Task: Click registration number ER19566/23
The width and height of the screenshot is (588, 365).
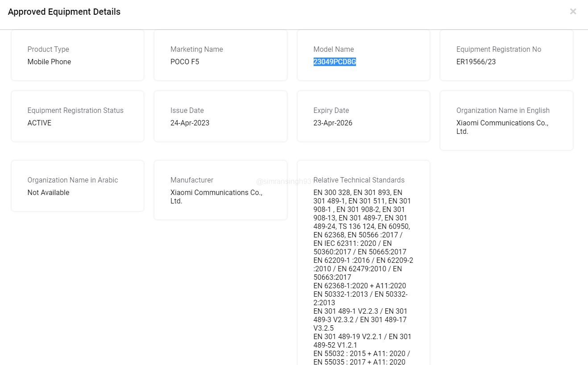Action: click(476, 62)
